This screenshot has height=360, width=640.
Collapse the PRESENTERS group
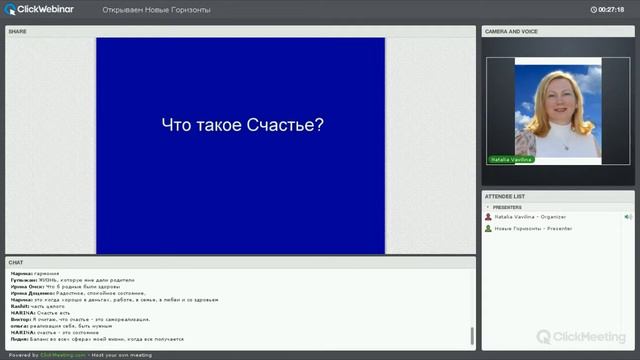click(488, 207)
